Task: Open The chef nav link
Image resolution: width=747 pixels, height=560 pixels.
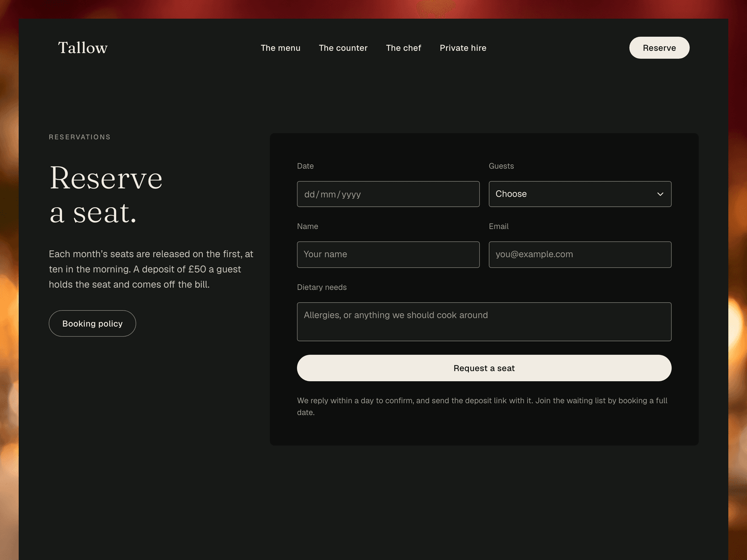Action: tap(403, 48)
